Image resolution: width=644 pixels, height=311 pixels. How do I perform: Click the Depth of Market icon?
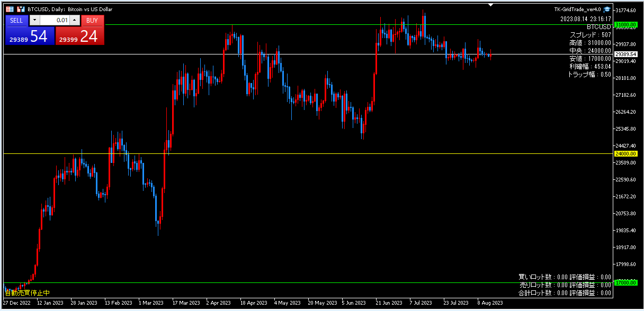[x=21, y=9]
